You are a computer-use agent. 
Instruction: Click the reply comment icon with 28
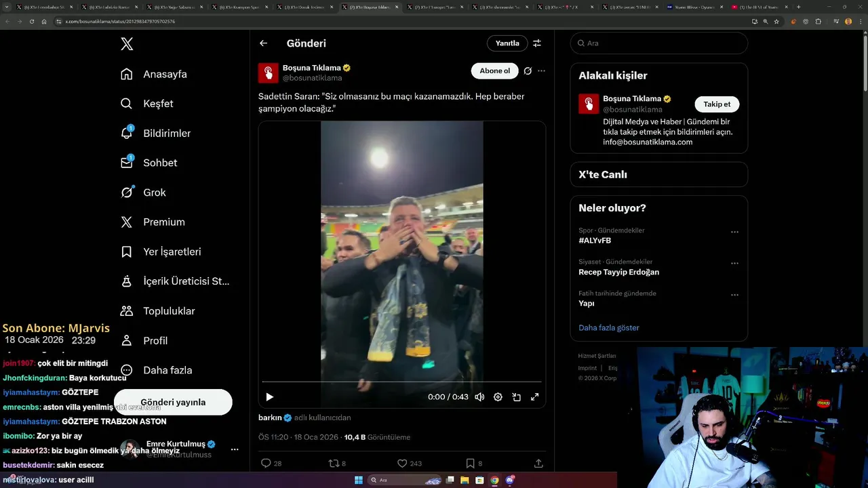[266, 464]
